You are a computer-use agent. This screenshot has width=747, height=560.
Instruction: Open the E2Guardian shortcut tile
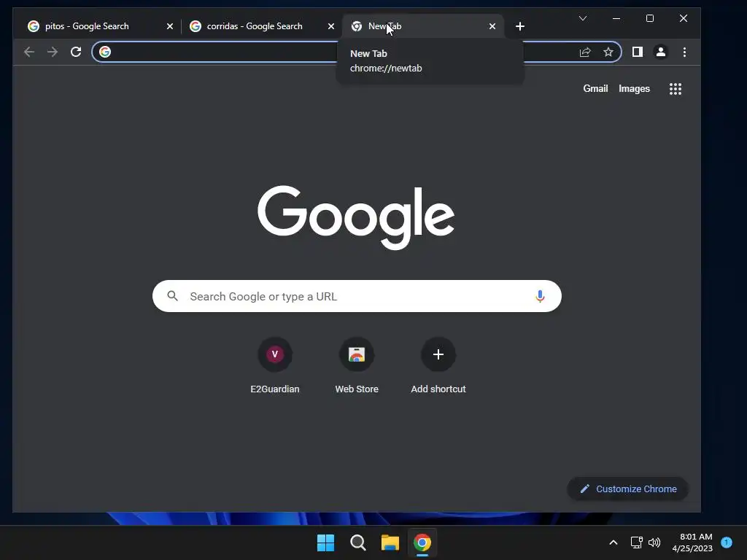275,365
